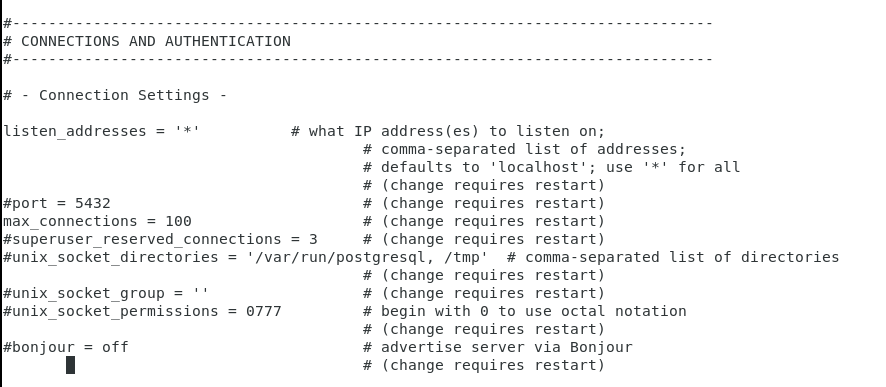886x387 pixels.
Task: Click on #unix_socket_permissions setting name
Action: pyautogui.click(x=111, y=311)
